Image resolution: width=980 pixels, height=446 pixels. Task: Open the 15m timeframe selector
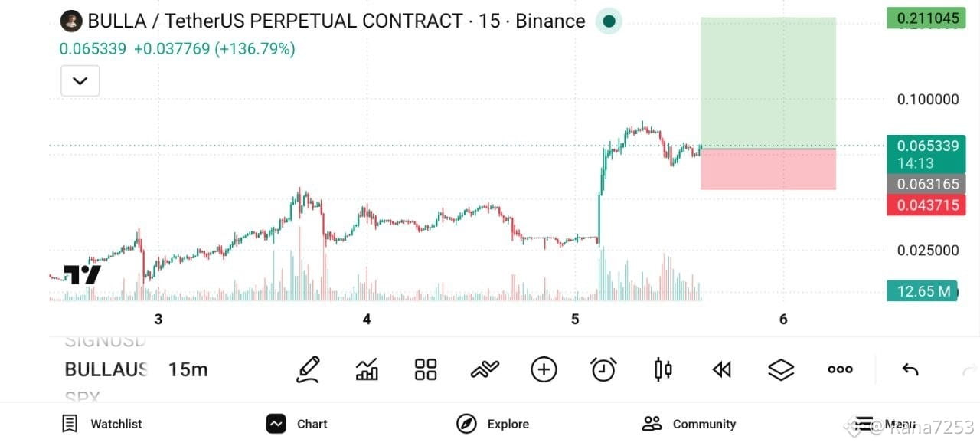pos(188,369)
